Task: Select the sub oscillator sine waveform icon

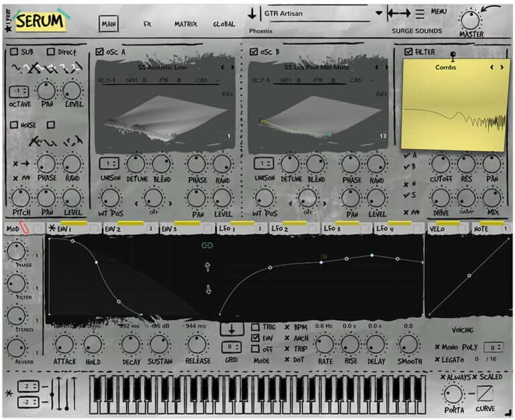Action: click(x=16, y=68)
